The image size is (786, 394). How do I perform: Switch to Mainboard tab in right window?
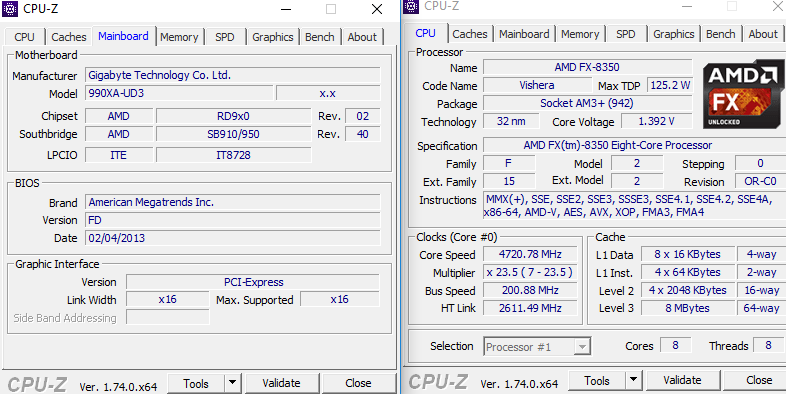pyautogui.click(x=524, y=34)
